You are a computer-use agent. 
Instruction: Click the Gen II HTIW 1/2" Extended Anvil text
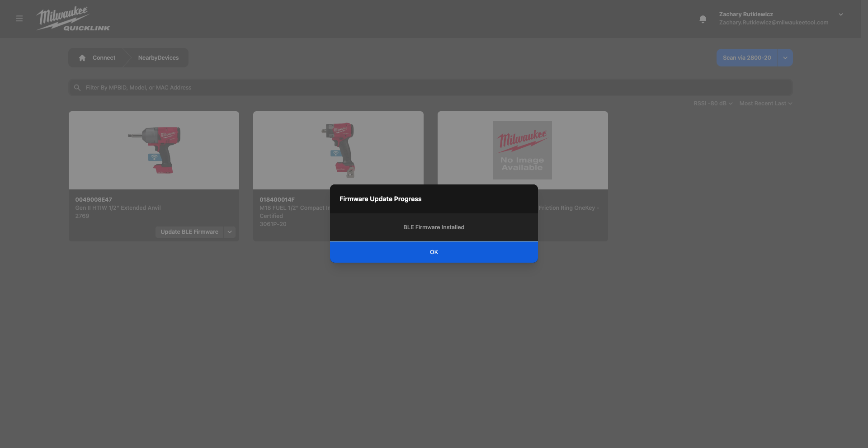coord(118,208)
